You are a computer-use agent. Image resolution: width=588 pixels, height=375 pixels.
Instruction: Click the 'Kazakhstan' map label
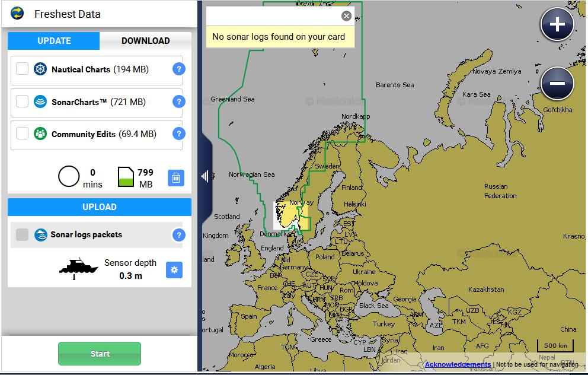[486, 290]
